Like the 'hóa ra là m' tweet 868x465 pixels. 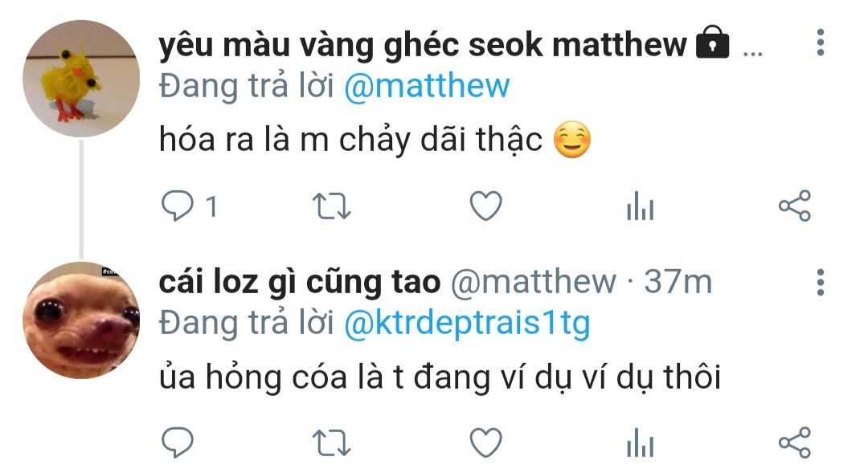point(485,206)
